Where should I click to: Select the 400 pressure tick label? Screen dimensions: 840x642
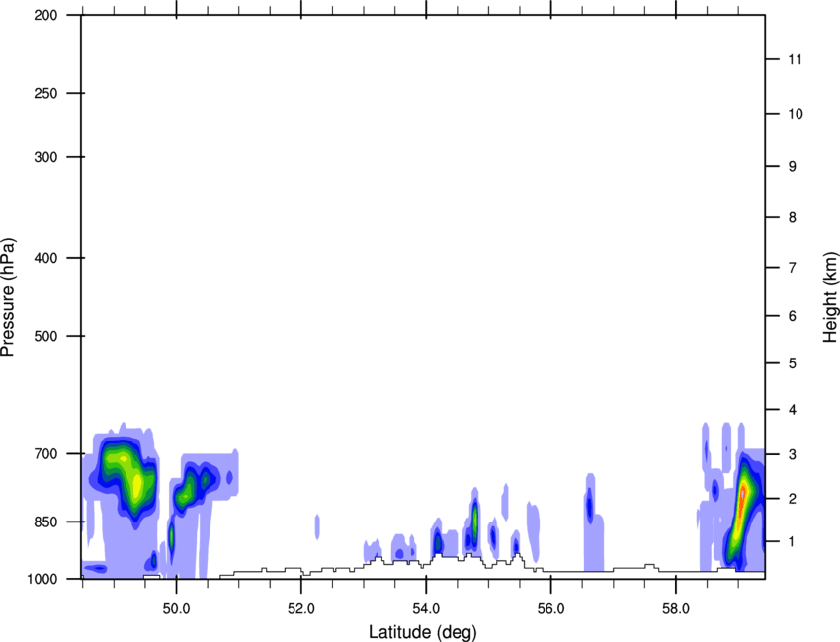point(45,258)
